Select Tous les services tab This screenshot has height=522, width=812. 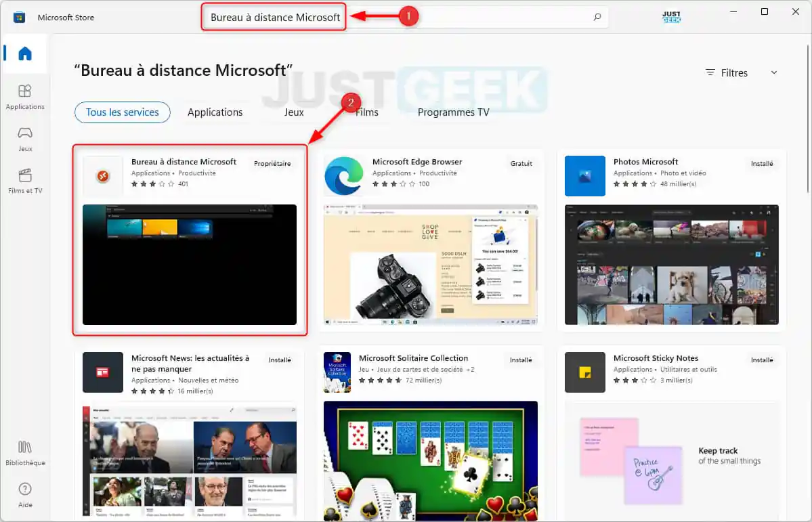(122, 112)
